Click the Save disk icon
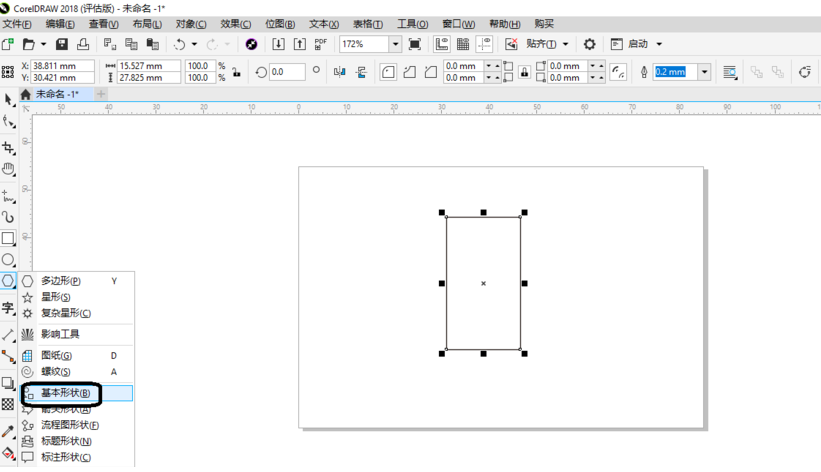Image resolution: width=821 pixels, height=472 pixels. pyautogui.click(x=62, y=44)
